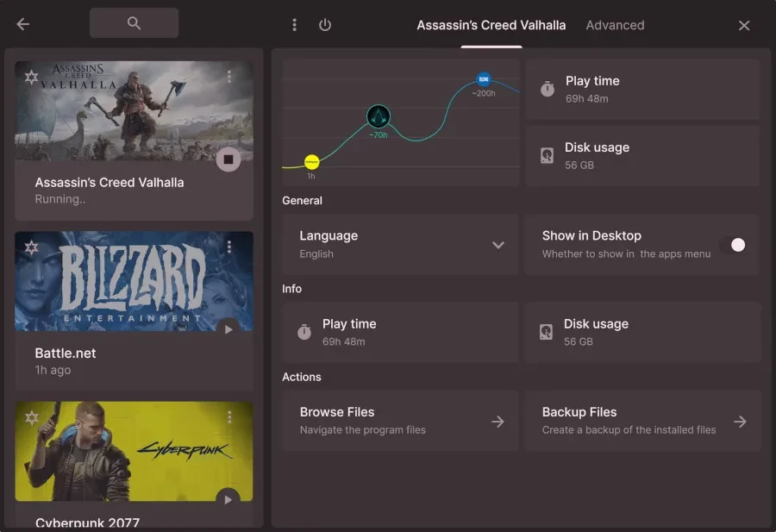
Task: Select the Assassin's Creed Valhalla tab
Action: point(491,25)
